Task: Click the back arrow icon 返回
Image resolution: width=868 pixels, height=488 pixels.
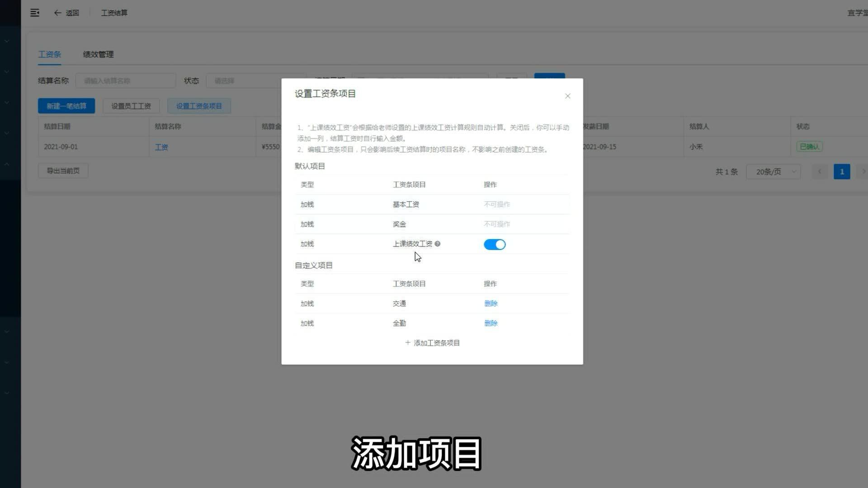Action: [x=57, y=13]
